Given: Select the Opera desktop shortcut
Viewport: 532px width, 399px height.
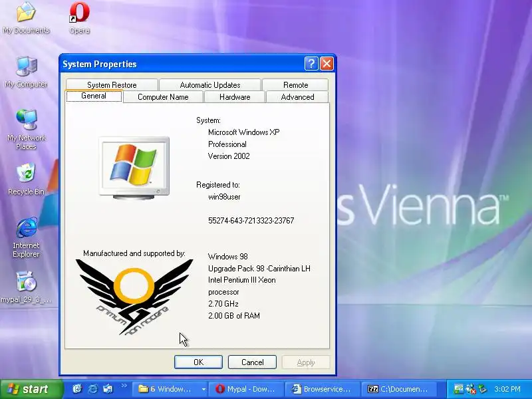Looking at the screenshot, I should point(79,18).
